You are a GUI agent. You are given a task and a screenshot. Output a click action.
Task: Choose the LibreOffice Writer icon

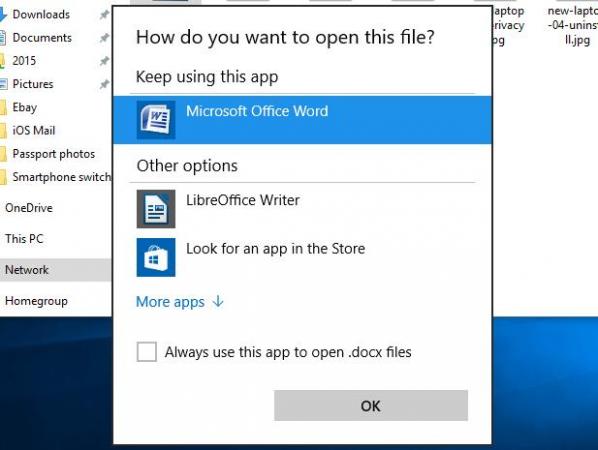click(156, 209)
